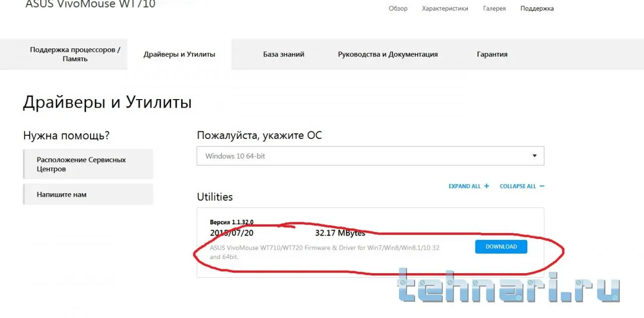Click the plus icon beside EXPAND ALL
This screenshot has height=318, width=644.
click(x=487, y=186)
